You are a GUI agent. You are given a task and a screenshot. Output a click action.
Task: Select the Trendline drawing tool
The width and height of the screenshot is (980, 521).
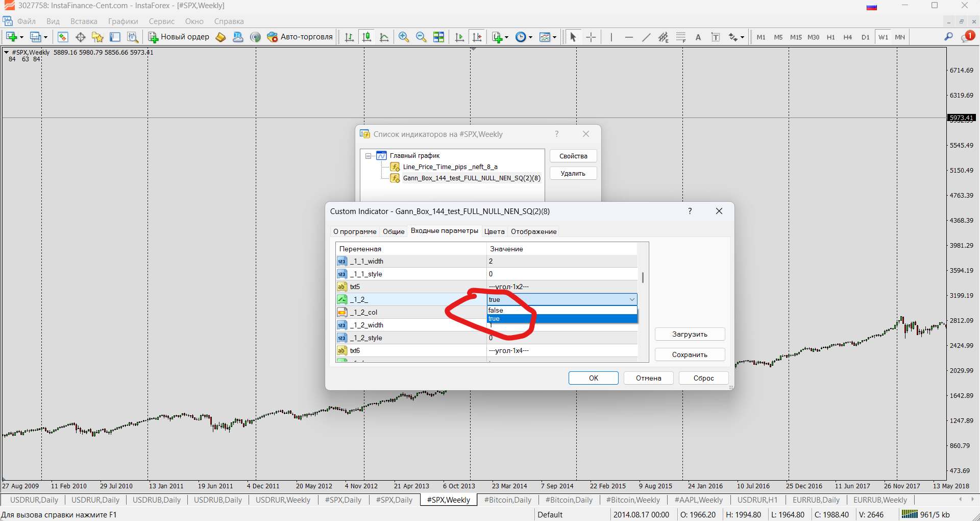(x=646, y=37)
